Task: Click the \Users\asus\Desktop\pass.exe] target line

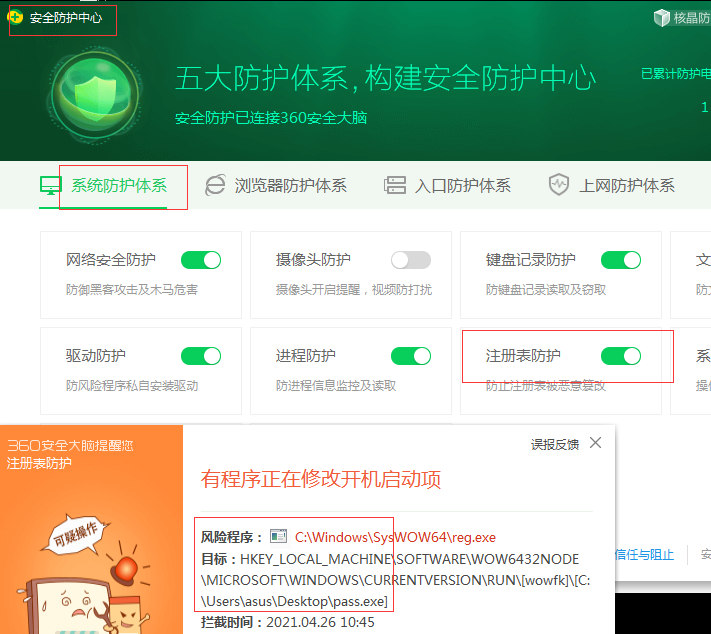Action: click(x=294, y=602)
